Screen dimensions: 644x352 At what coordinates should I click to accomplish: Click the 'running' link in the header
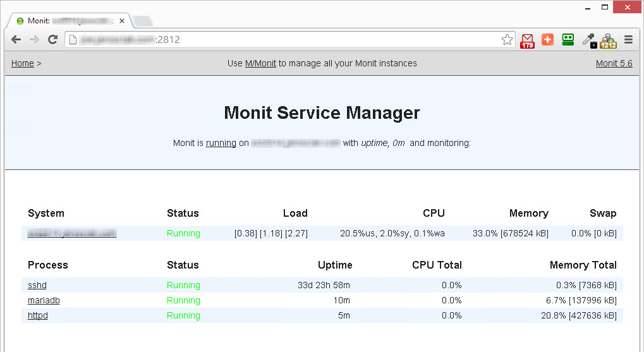[x=221, y=143]
